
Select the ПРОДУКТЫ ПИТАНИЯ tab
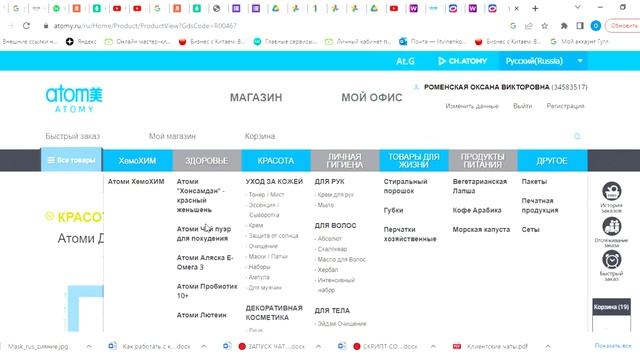(x=483, y=160)
